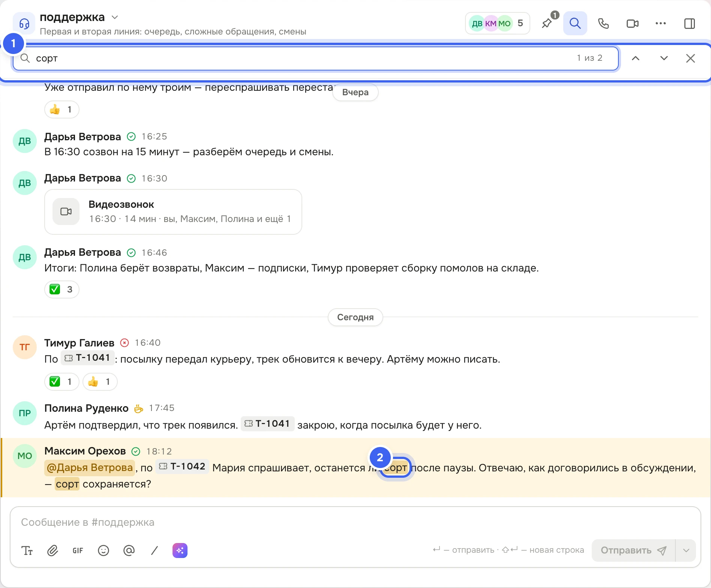Toggle thumbs-up reaction on Тимур's message
This screenshot has width=711, height=588.
point(100,382)
